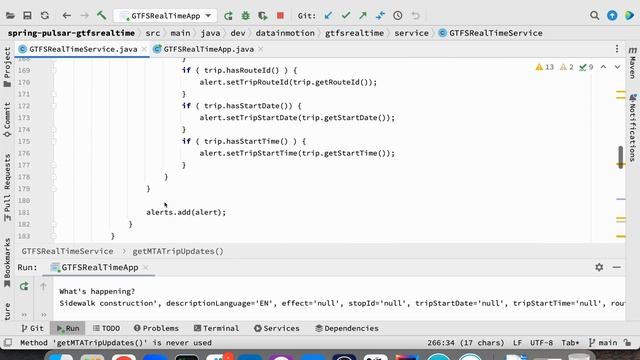
Task: Open the Git fetch or merge arrows icon
Action: click(x=380, y=16)
